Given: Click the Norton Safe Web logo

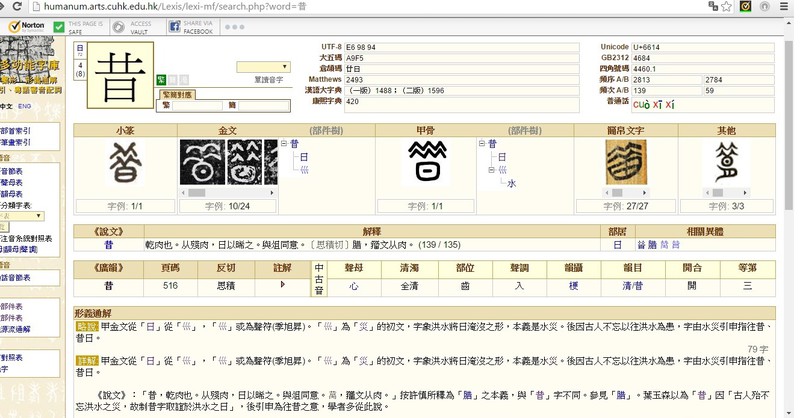Looking at the screenshot, I should (x=27, y=26).
